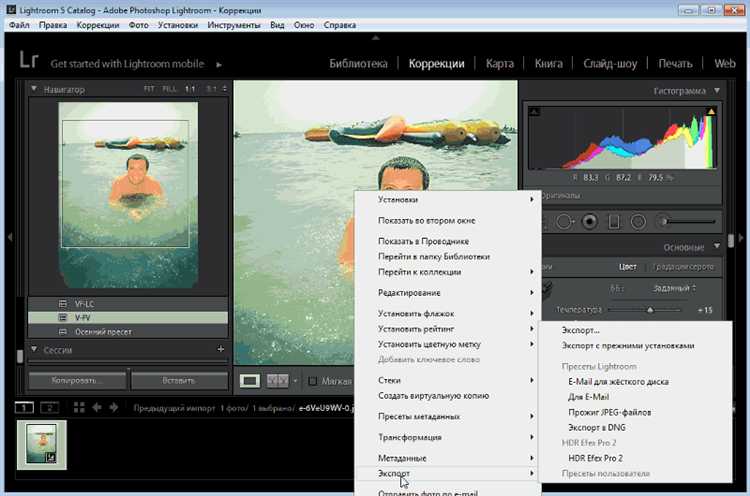
Task: Select the Radial Filter tool icon
Action: (639, 221)
